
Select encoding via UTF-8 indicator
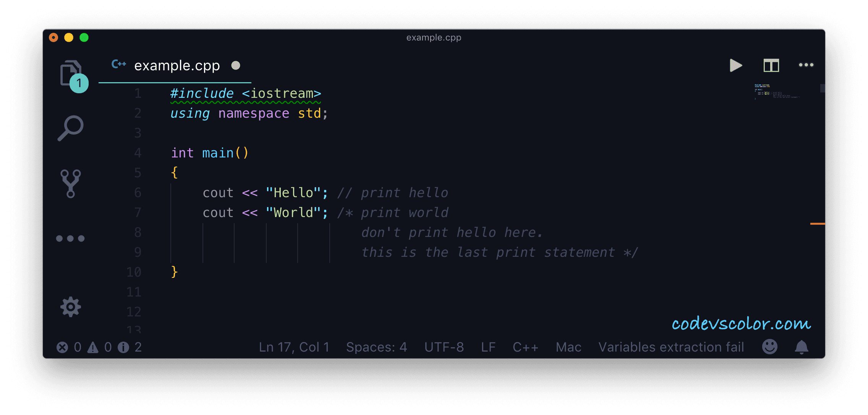point(444,347)
